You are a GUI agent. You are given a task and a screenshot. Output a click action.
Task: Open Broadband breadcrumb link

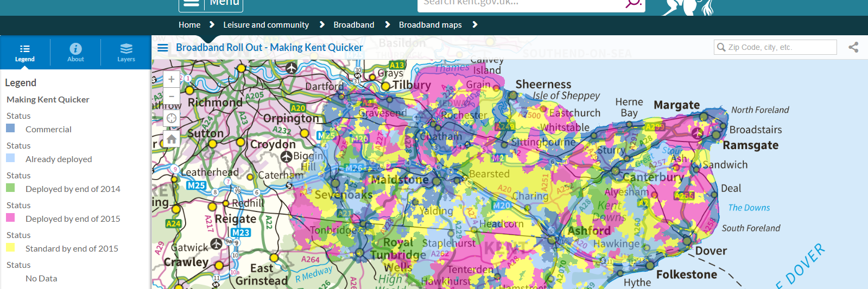click(x=354, y=25)
